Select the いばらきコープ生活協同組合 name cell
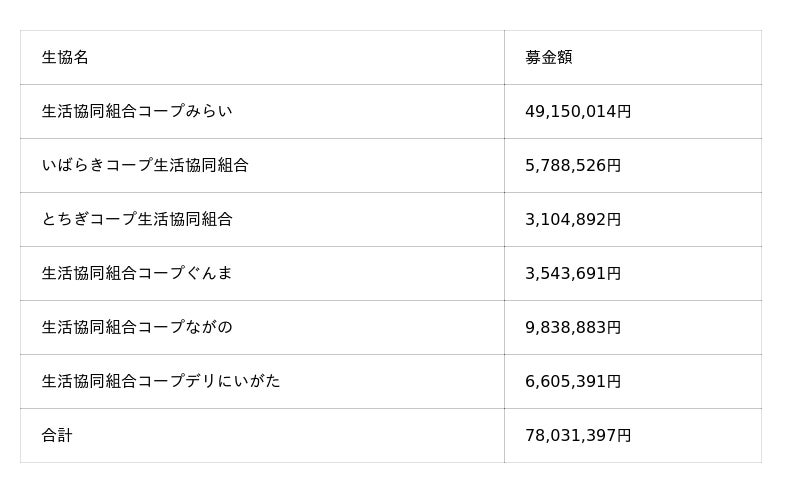The width and height of the screenshot is (800, 493). pyautogui.click(x=145, y=166)
